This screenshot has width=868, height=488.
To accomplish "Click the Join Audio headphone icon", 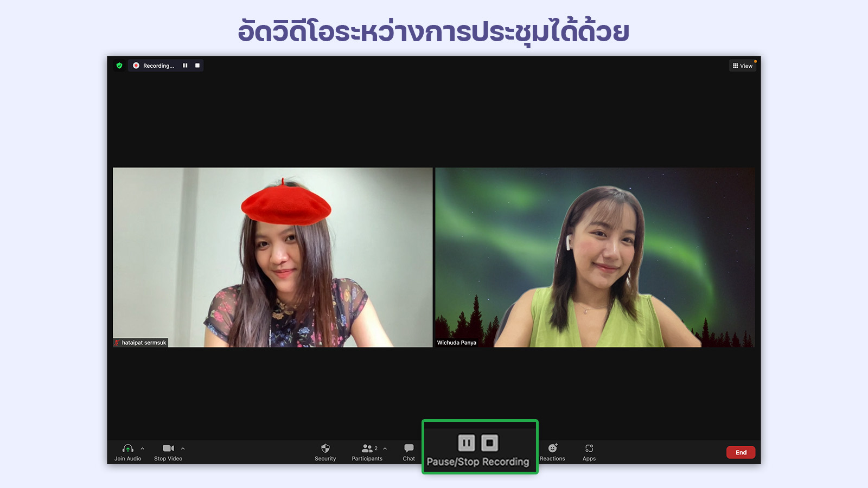I will (127, 448).
